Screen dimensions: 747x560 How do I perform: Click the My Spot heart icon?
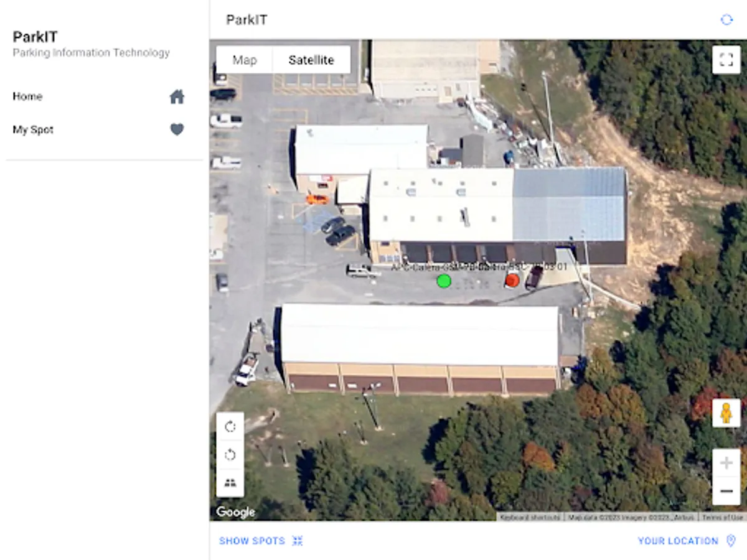177,129
